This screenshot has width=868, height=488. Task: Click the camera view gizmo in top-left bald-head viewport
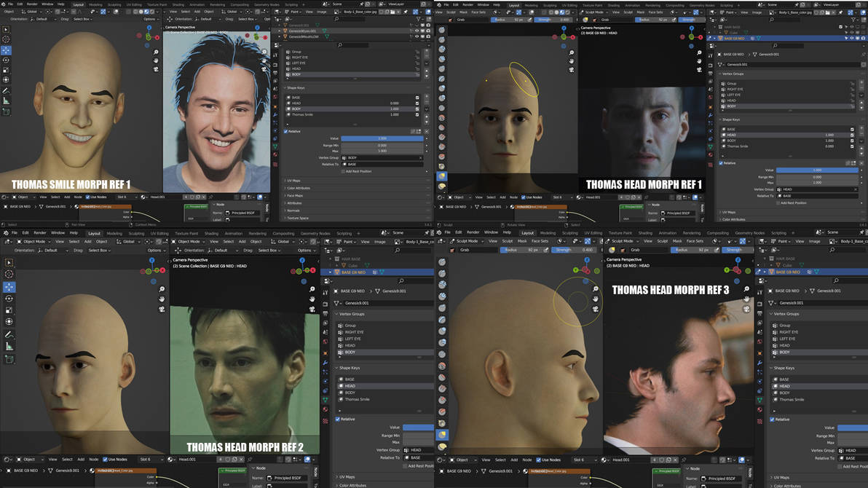[x=156, y=69]
